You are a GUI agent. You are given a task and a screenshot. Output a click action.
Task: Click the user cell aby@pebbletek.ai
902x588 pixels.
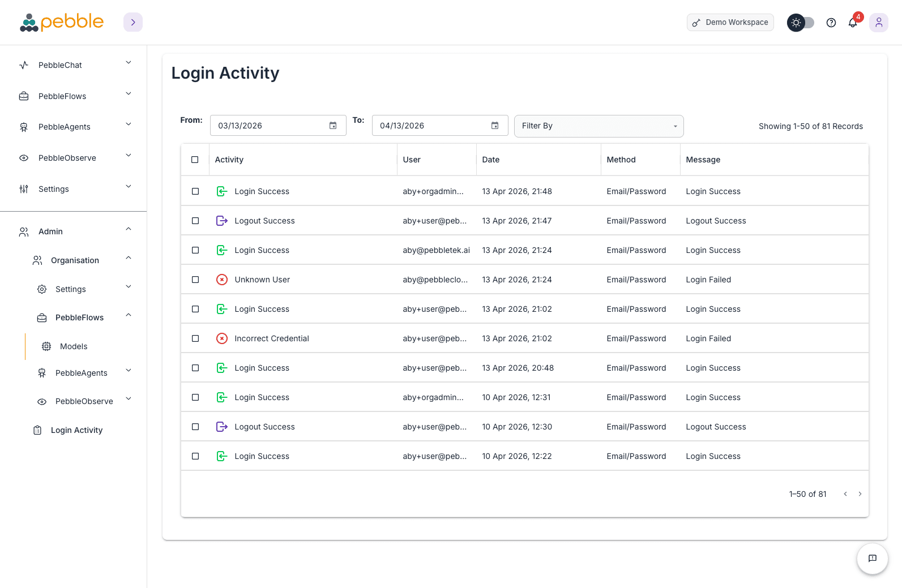click(437, 250)
